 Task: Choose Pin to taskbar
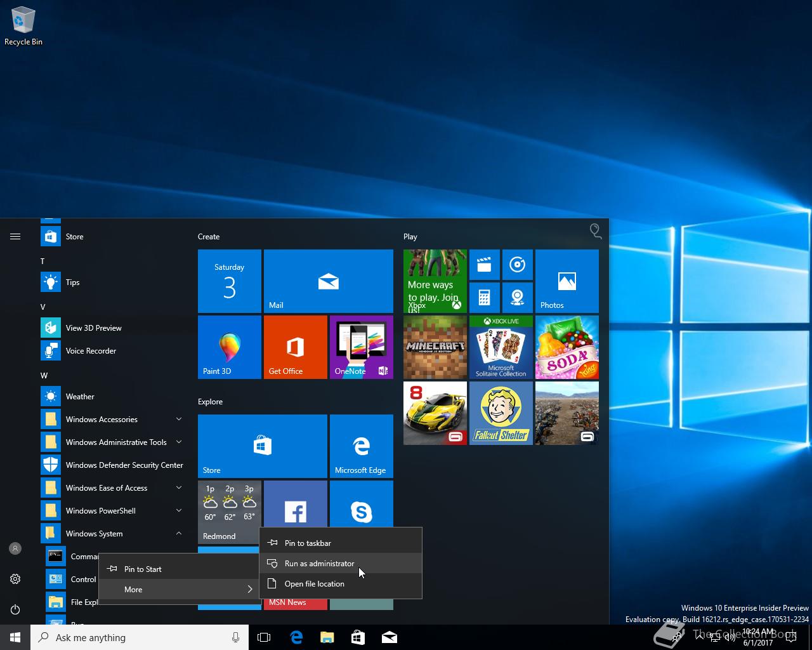(341, 543)
